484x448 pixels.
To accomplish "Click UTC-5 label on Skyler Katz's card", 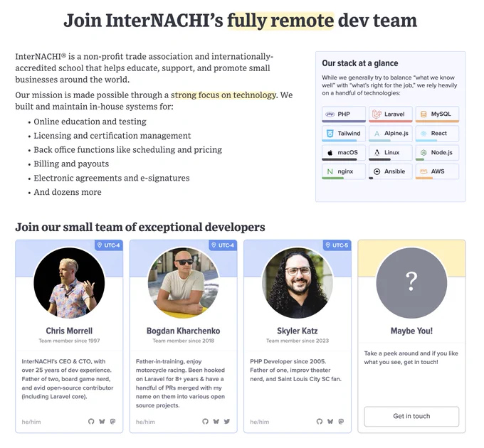I will (340, 245).
